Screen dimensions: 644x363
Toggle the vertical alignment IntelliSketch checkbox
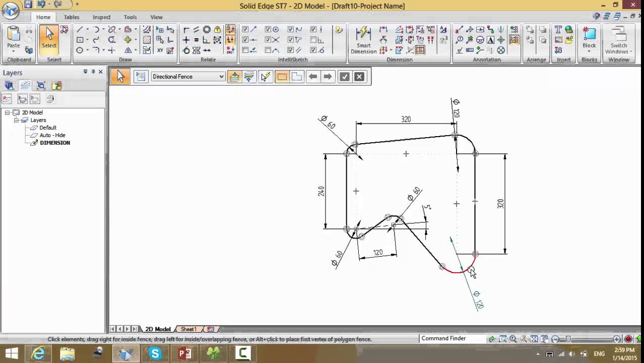pyautogui.click(x=313, y=29)
